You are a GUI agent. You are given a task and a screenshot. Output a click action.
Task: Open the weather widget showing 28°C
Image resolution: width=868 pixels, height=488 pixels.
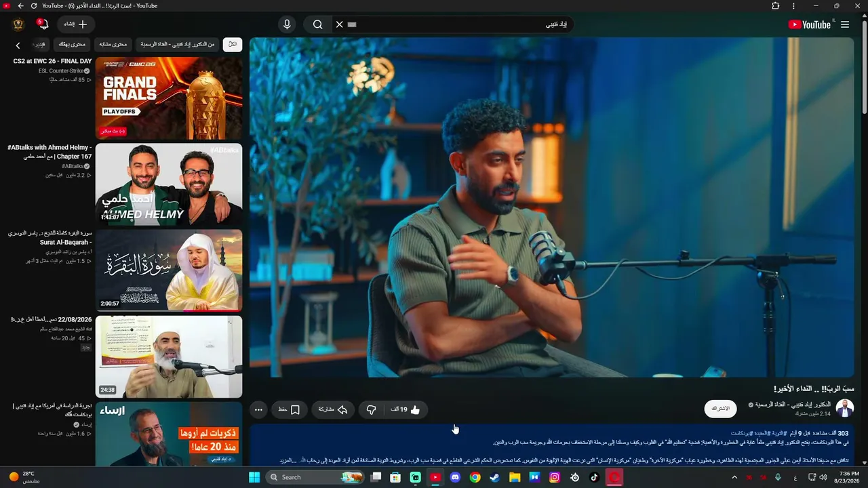[x=24, y=476]
